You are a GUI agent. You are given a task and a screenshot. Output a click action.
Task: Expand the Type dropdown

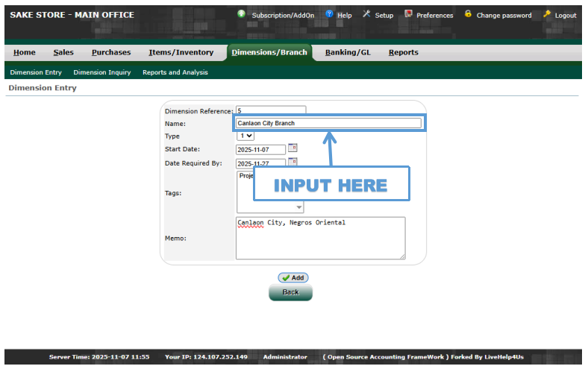tap(245, 136)
